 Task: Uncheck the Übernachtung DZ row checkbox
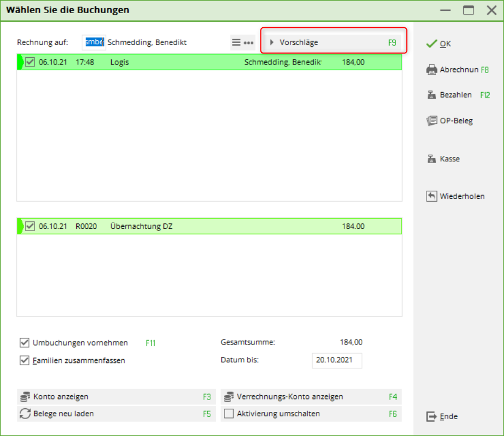(30, 226)
